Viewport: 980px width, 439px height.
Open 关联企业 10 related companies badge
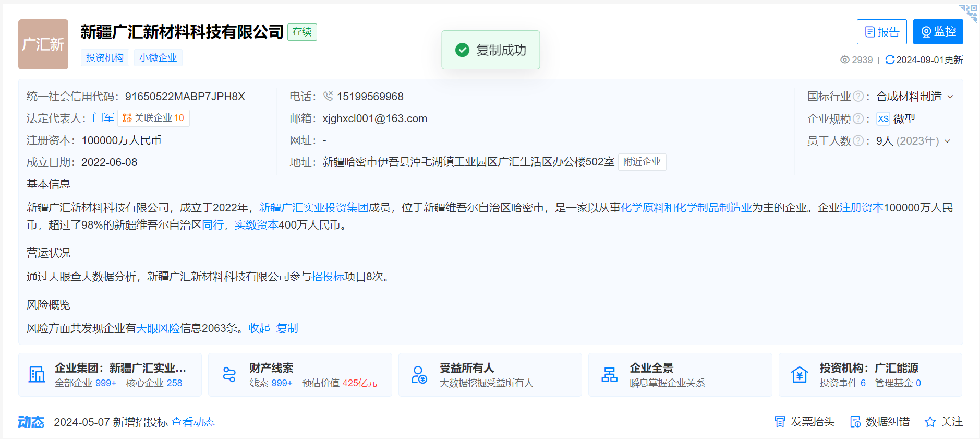[153, 118]
